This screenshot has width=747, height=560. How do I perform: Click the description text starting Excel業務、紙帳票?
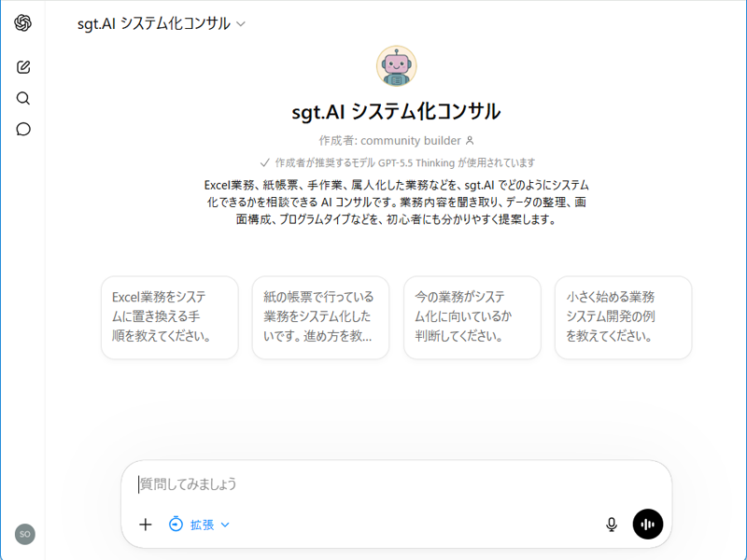pyautogui.click(x=396, y=202)
